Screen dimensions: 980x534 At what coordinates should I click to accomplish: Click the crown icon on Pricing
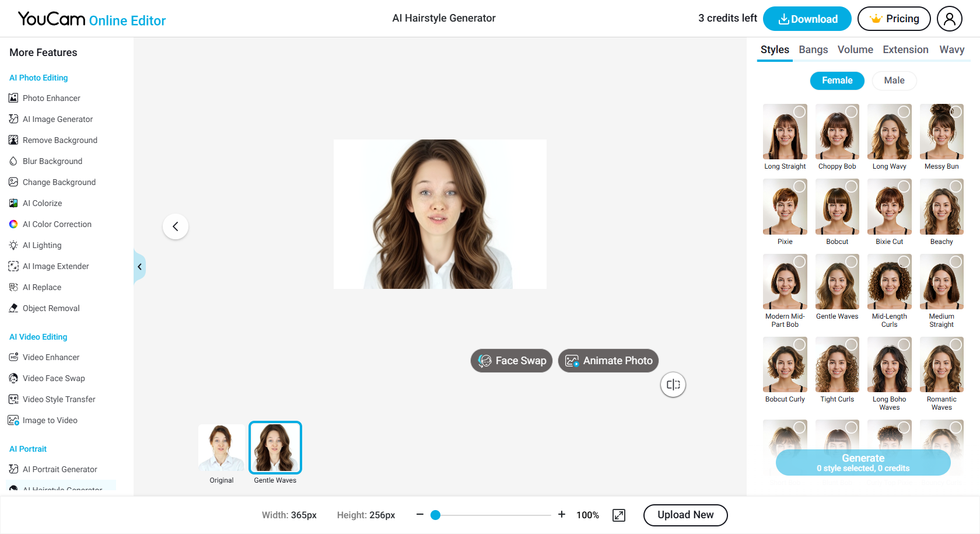point(876,19)
